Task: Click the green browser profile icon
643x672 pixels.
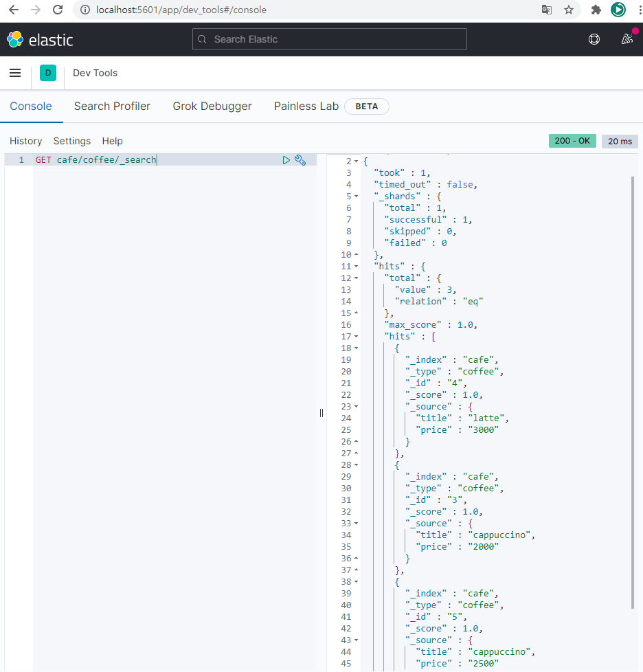Action: pos(618,10)
